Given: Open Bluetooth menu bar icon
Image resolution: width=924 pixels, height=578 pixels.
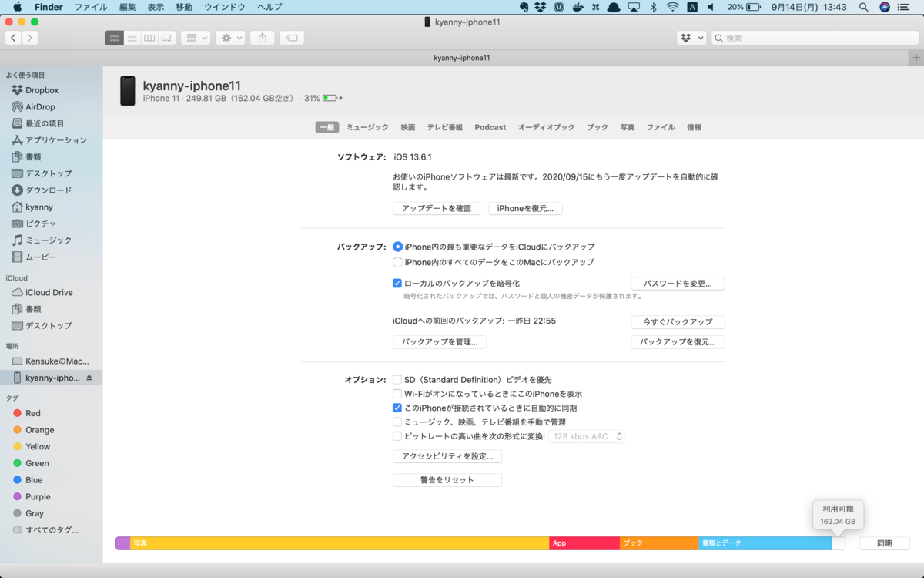Looking at the screenshot, I should (x=653, y=7).
